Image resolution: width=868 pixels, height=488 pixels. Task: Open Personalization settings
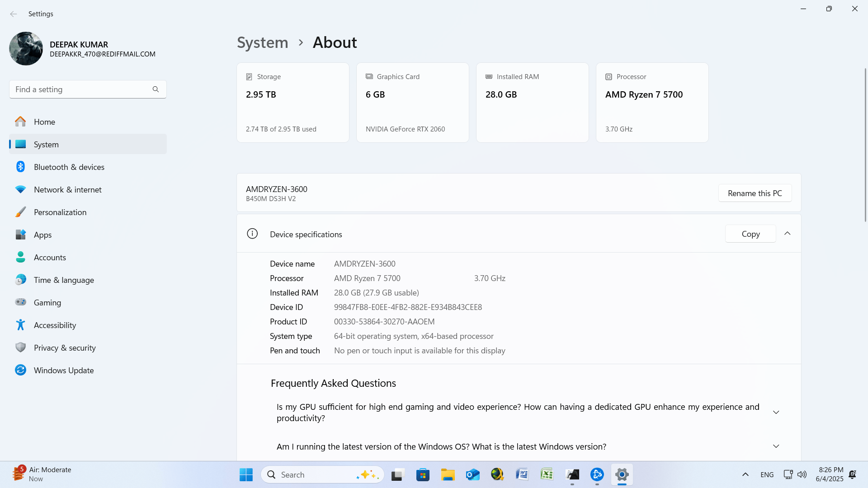click(88, 212)
